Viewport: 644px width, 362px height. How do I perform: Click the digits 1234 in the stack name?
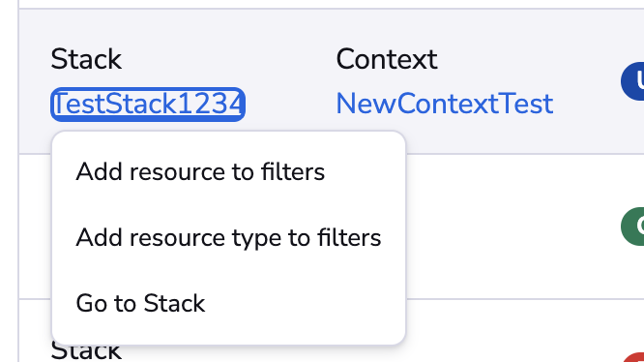click(x=210, y=104)
